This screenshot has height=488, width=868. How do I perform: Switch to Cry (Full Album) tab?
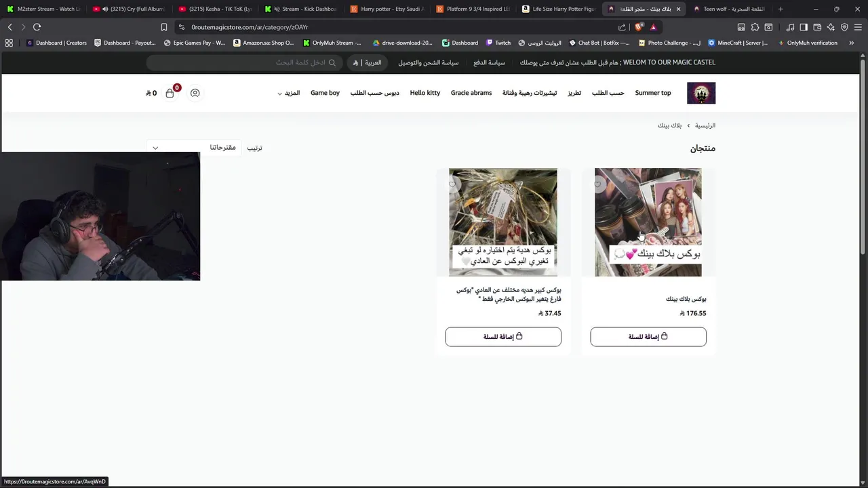click(129, 9)
